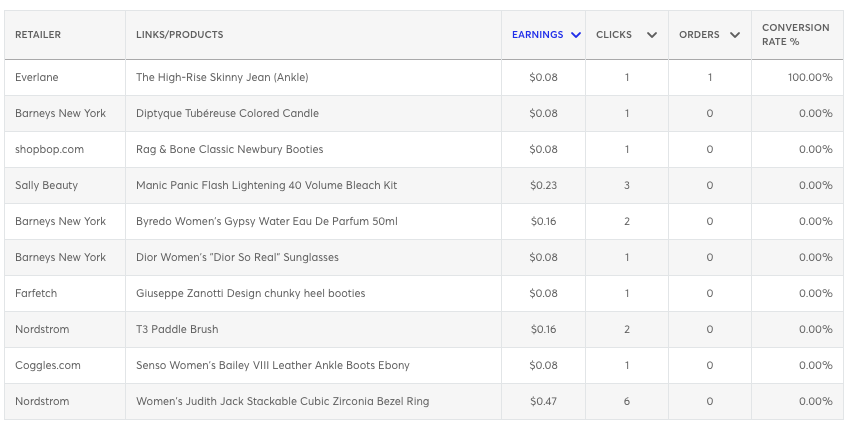Select Giuseppe Zanotti Design chunky heel booties
The image size is (849, 428).
pos(250,293)
